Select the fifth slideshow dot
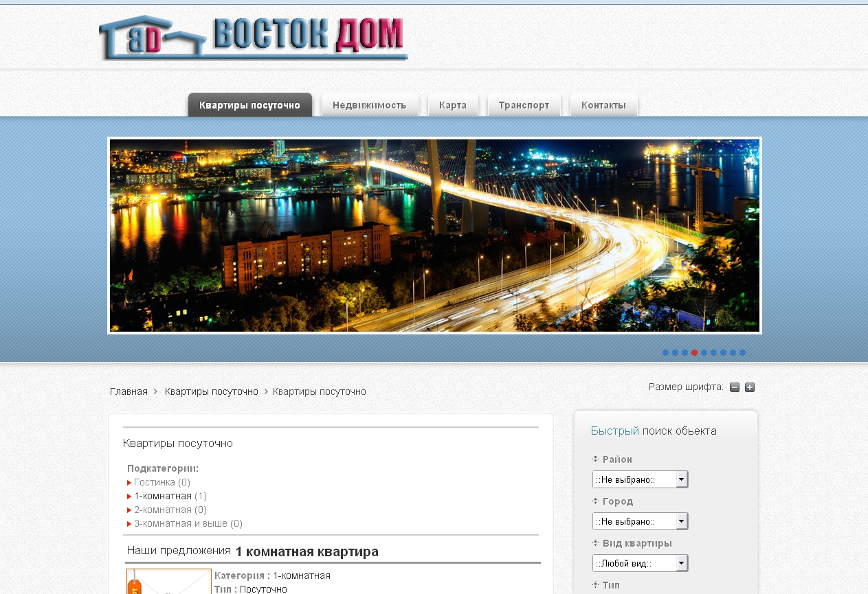Screen dimensions: 868x594 (704, 352)
